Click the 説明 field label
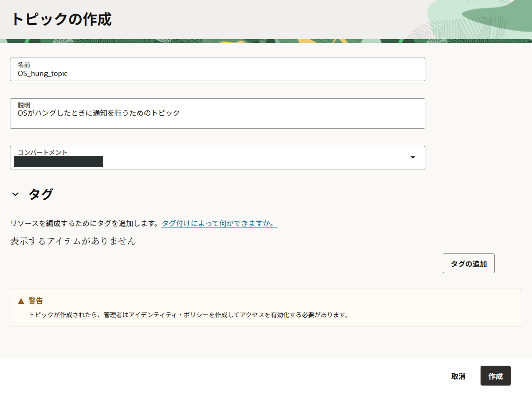 click(x=24, y=105)
